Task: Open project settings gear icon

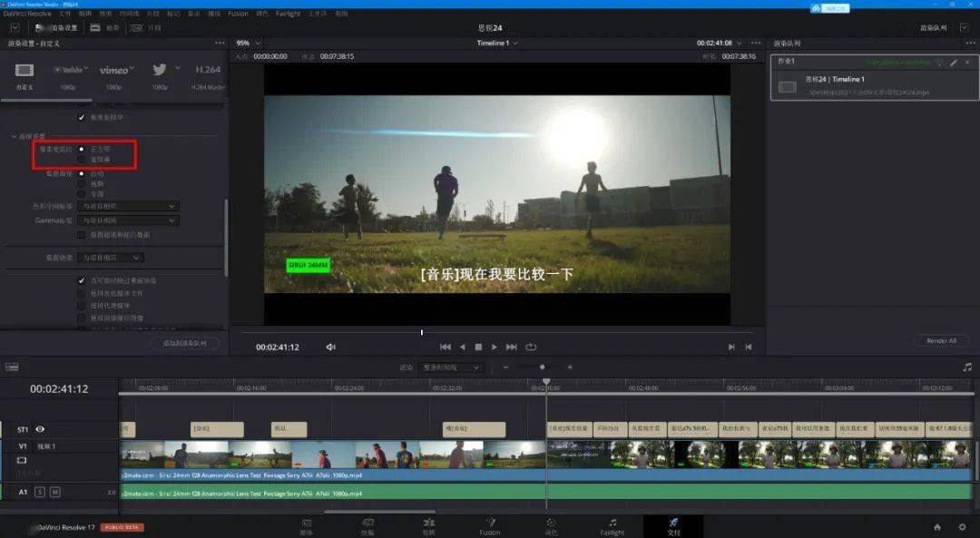Action: [962, 527]
